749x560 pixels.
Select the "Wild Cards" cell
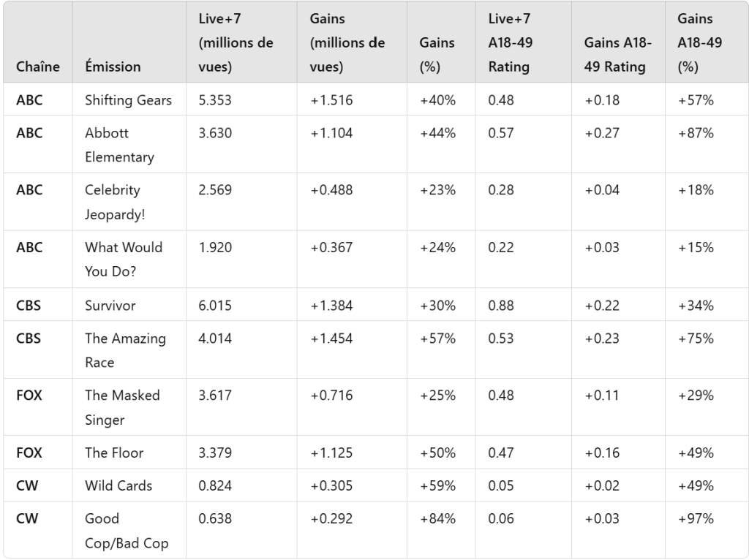click(x=118, y=485)
